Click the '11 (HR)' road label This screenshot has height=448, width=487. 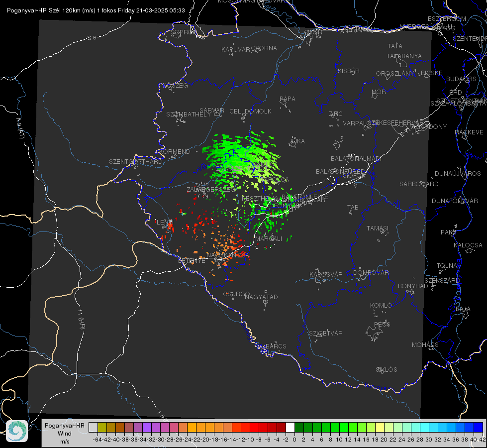pos(82,319)
